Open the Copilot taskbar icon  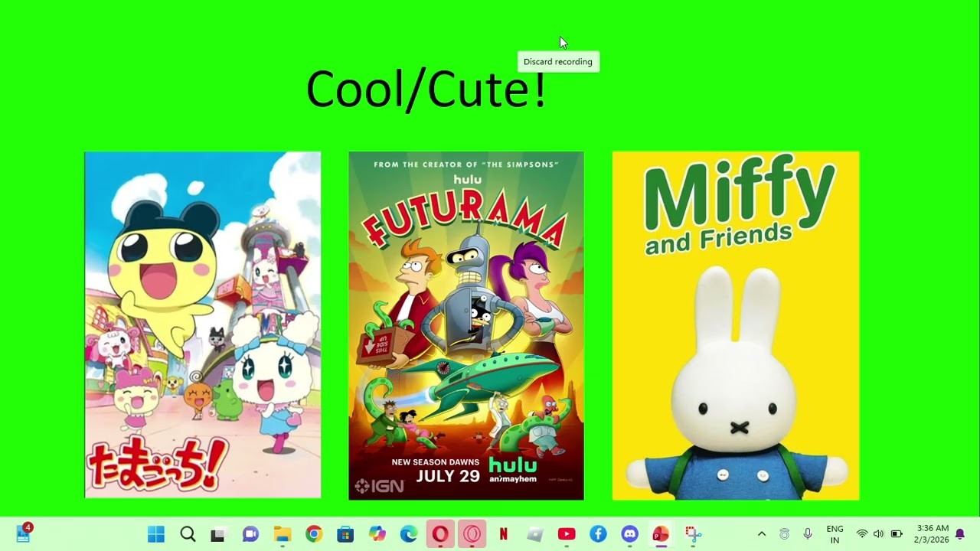point(377,534)
